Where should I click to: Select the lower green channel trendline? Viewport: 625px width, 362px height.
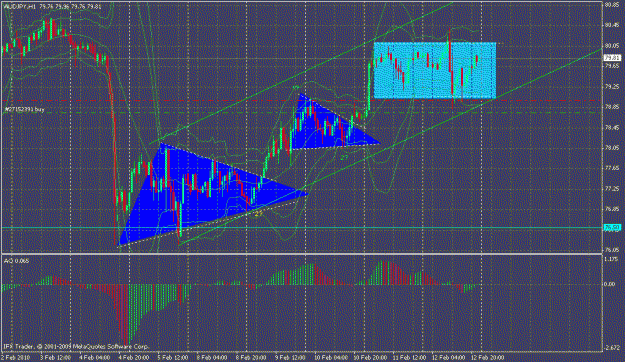click(391, 147)
